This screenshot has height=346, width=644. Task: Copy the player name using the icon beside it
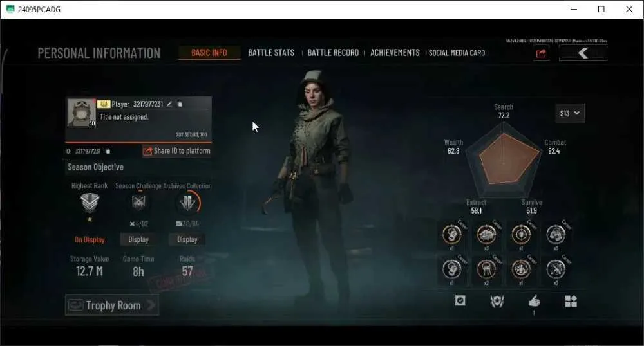[180, 104]
